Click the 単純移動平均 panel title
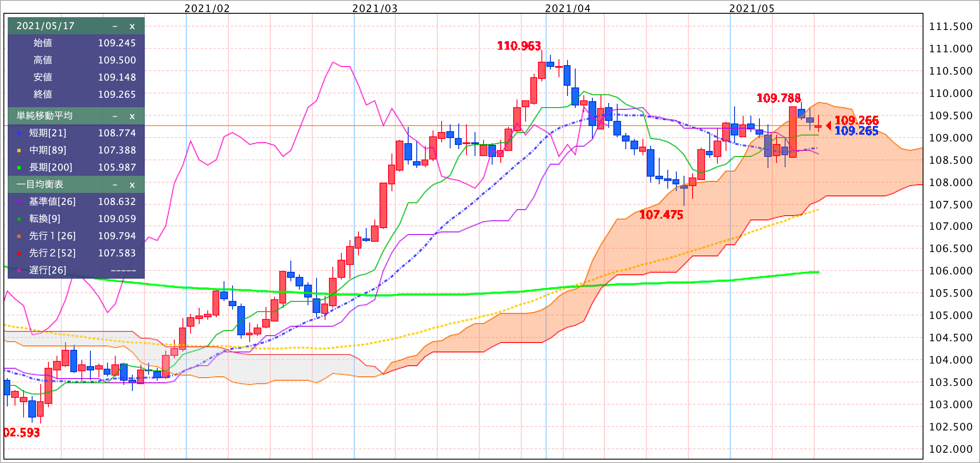This screenshot has height=463, width=980. (45, 116)
